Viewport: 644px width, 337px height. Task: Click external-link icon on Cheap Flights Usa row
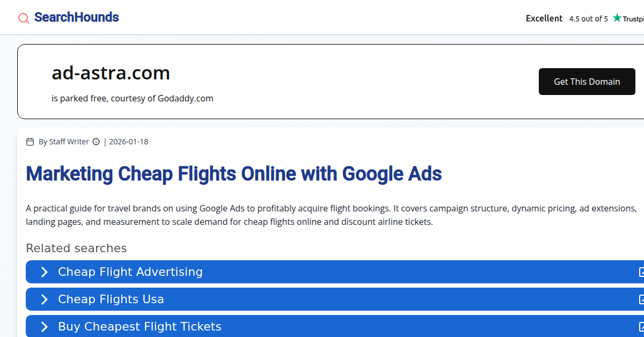coord(641,299)
